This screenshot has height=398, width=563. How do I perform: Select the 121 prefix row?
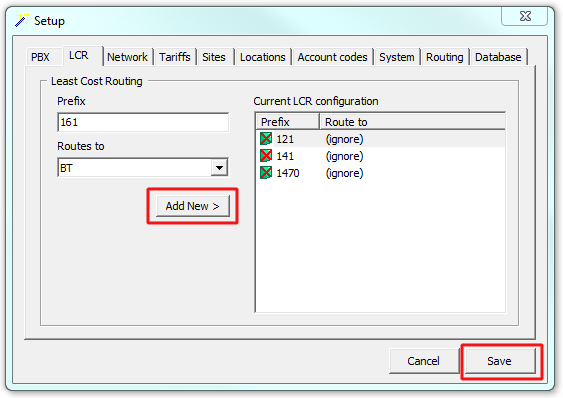(x=381, y=139)
